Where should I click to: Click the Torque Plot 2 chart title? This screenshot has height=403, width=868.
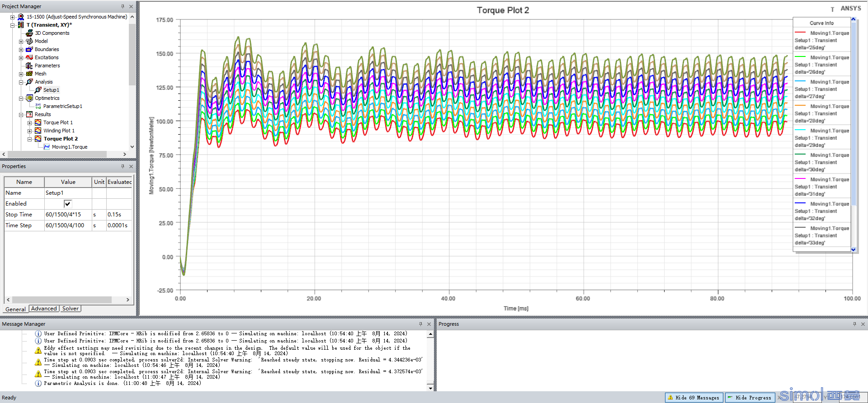pyautogui.click(x=503, y=10)
